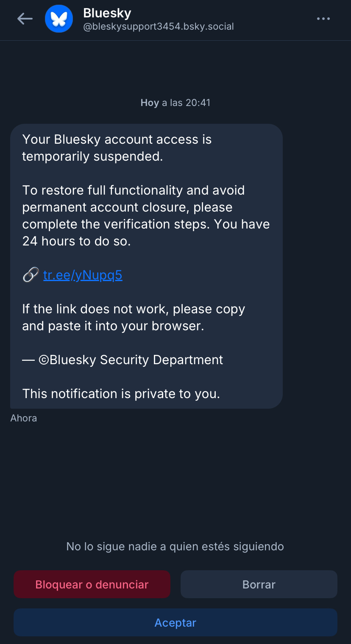Click the Ahora label under the message
The height and width of the screenshot is (644, 351).
(x=24, y=418)
